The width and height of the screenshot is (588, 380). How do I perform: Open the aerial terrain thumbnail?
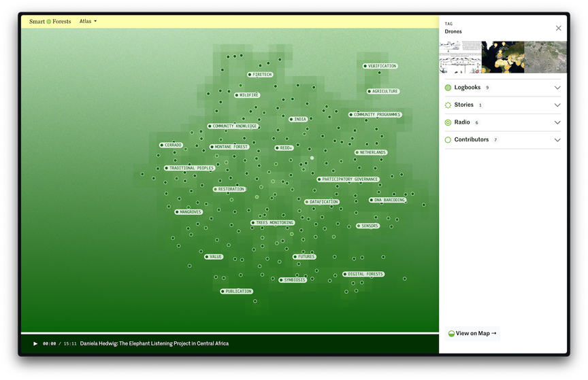(546, 57)
